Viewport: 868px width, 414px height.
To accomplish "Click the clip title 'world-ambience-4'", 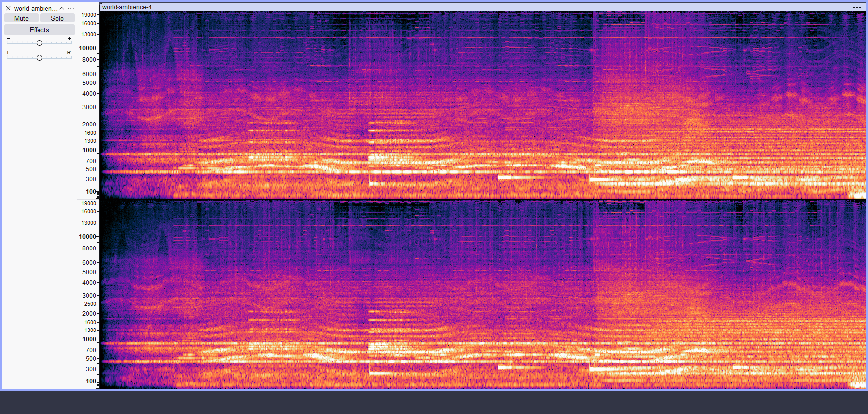I will click(x=127, y=7).
